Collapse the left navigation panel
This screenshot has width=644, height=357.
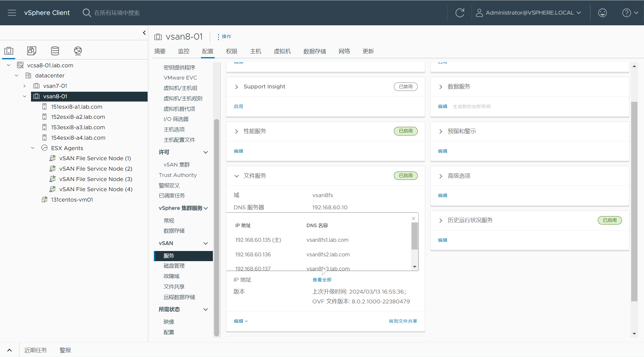(144, 33)
